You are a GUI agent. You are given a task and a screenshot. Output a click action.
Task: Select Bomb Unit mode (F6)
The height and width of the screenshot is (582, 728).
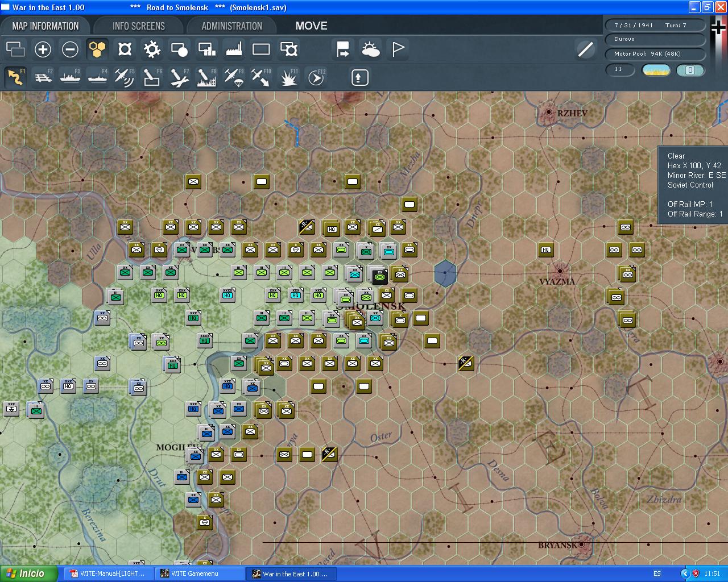(152, 77)
